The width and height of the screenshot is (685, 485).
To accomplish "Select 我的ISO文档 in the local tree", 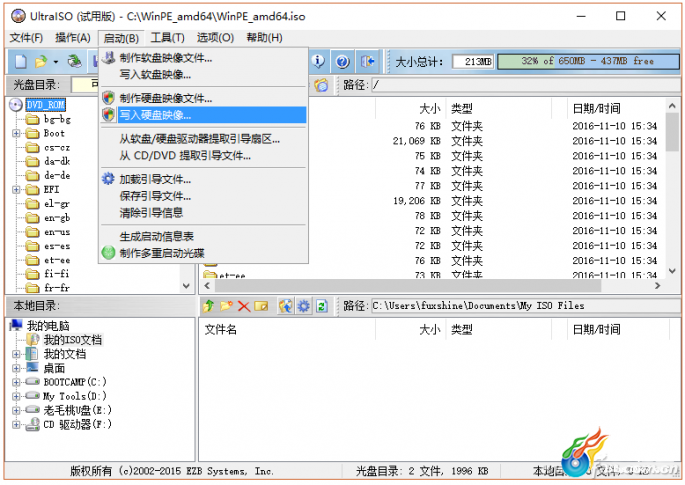I will pyautogui.click(x=73, y=340).
